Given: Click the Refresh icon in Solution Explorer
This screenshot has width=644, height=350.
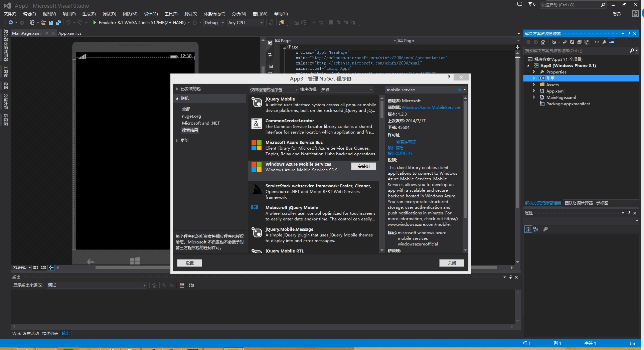Looking at the screenshot, I should click(572, 42).
